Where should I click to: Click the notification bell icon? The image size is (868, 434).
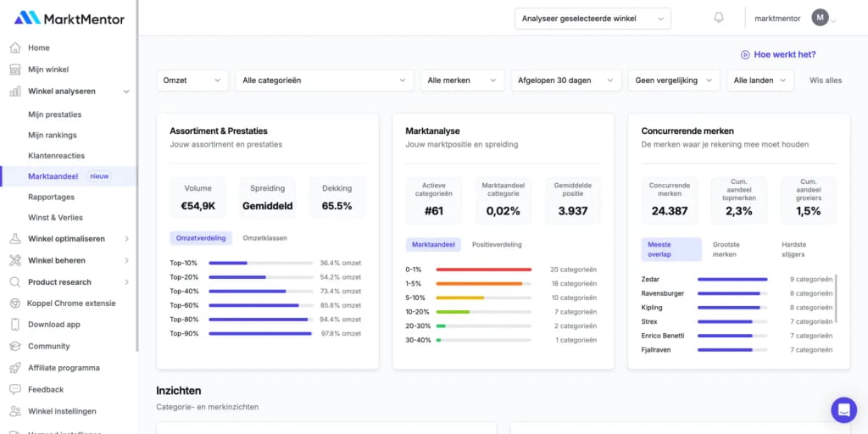(x=719, y=18)
